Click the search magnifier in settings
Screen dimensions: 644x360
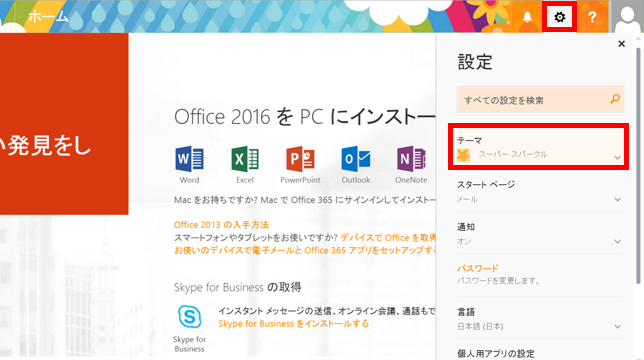tap(615, 99)
